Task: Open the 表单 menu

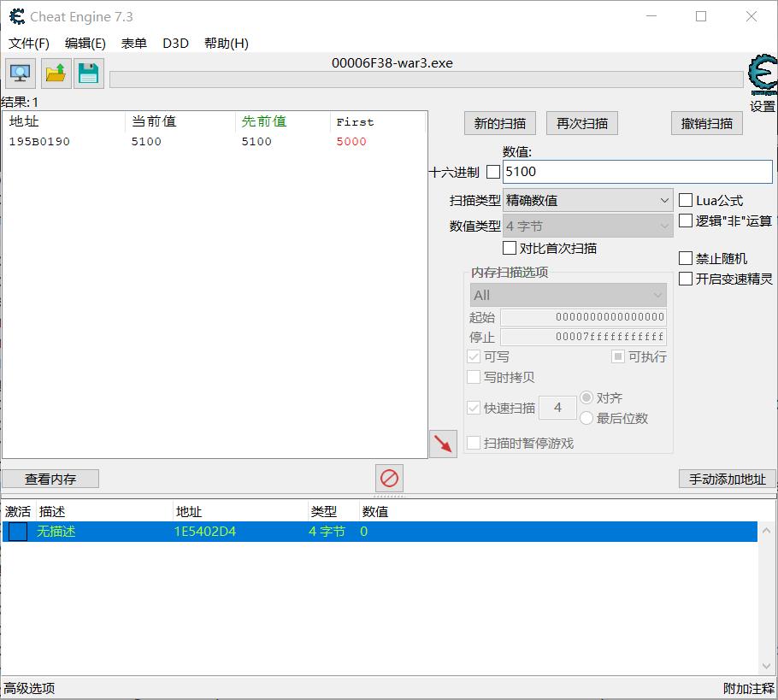Action: 134,43
